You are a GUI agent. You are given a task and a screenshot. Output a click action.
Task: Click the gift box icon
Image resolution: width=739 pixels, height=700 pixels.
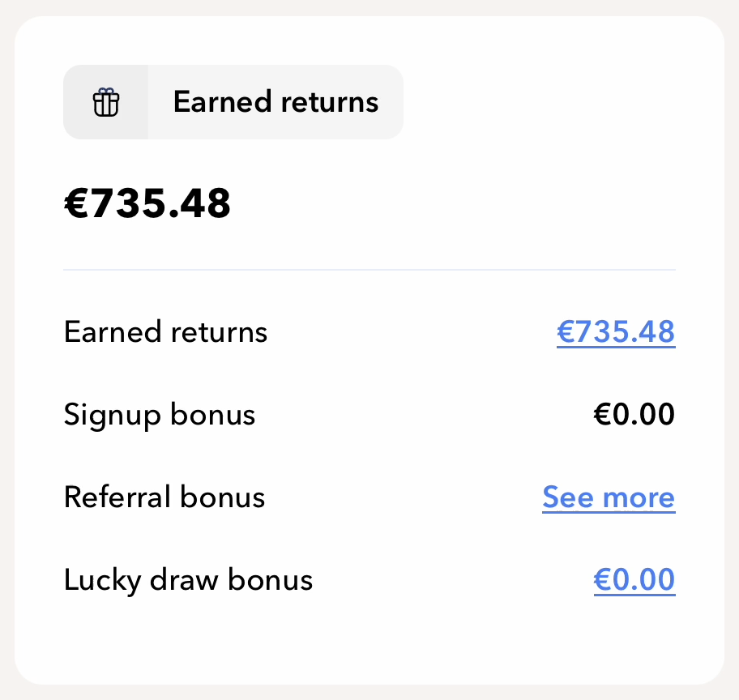click(x=106, y=103)
